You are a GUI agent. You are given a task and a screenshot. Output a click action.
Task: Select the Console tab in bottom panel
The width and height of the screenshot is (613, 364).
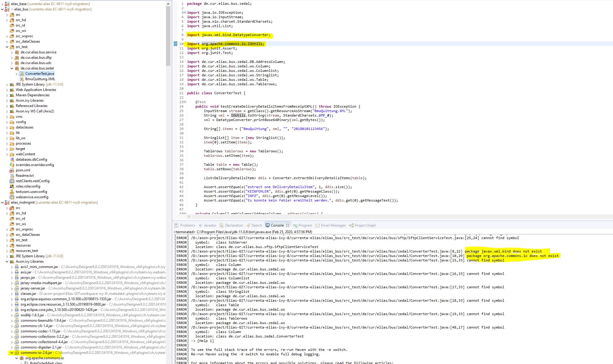click(277, 225)
